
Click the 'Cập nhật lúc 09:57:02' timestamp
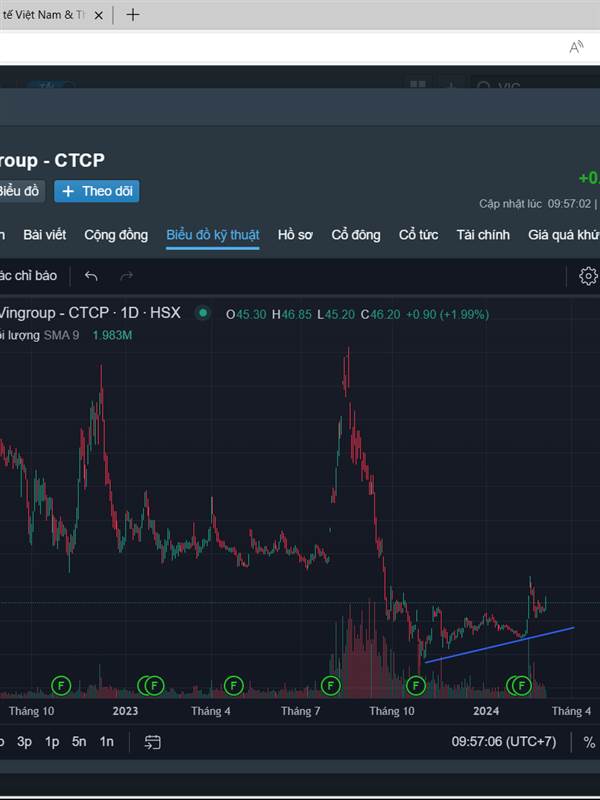(535, 204)
